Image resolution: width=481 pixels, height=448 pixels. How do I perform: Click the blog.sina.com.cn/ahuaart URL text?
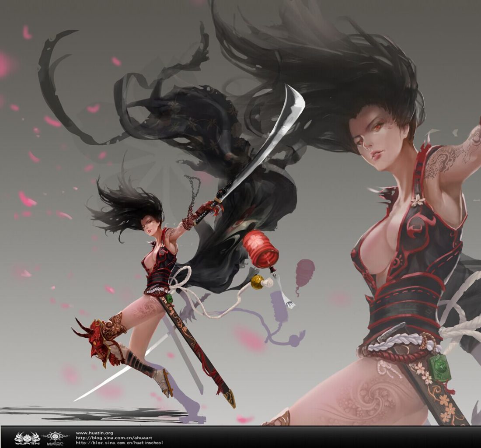pos(114,438)
